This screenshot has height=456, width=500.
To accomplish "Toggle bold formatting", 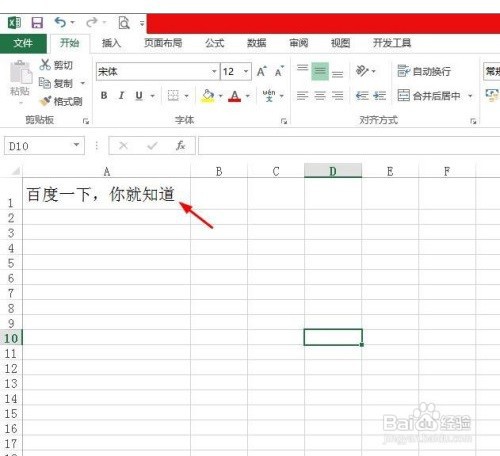I will pos(104,96).
